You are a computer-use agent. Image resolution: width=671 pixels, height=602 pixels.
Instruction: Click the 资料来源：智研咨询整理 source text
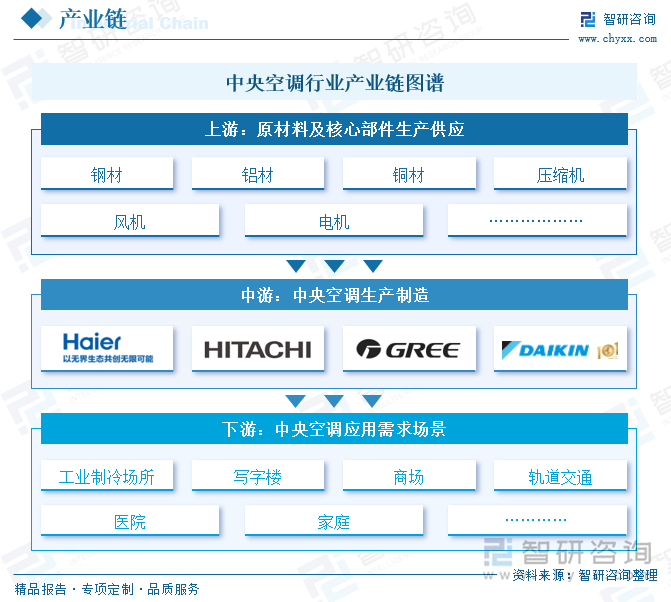tap(585, 575)
